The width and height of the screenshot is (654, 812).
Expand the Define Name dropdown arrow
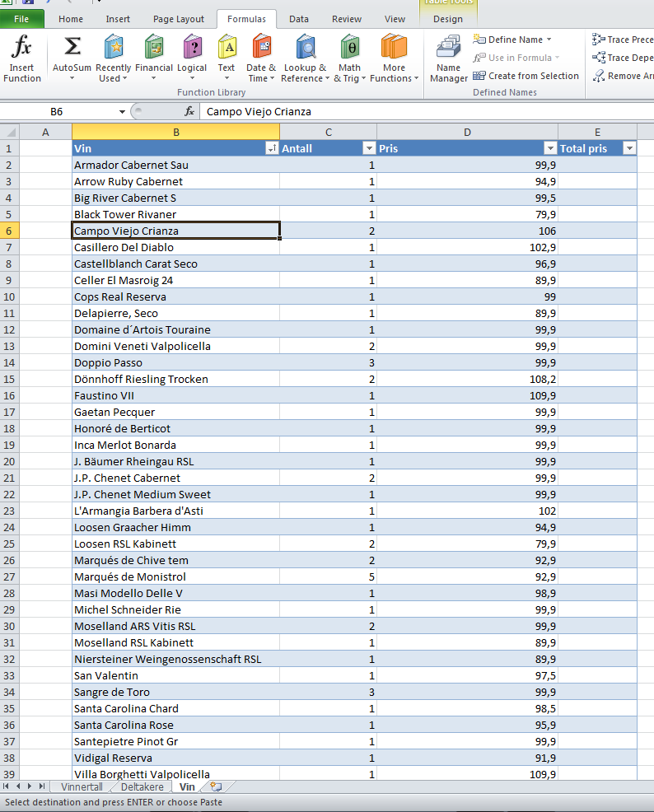(x=549, y=40)
